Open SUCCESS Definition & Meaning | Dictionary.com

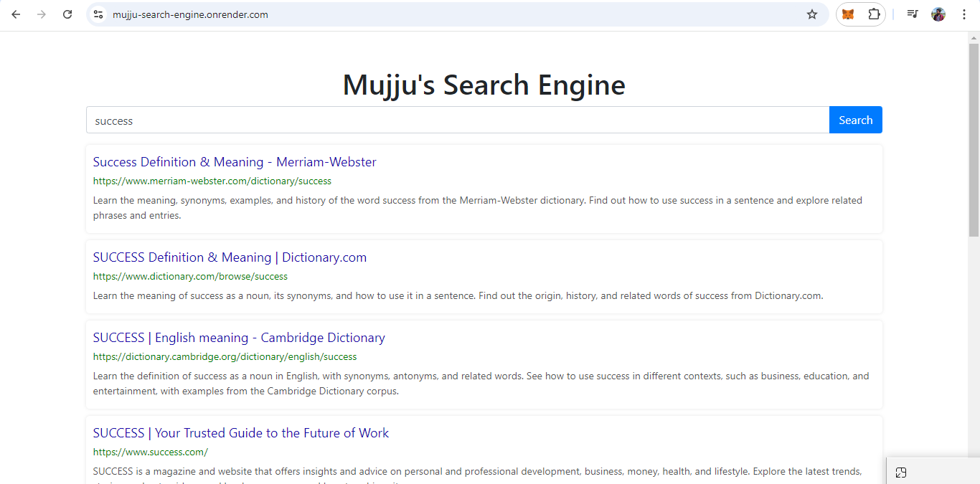[230, 257]
